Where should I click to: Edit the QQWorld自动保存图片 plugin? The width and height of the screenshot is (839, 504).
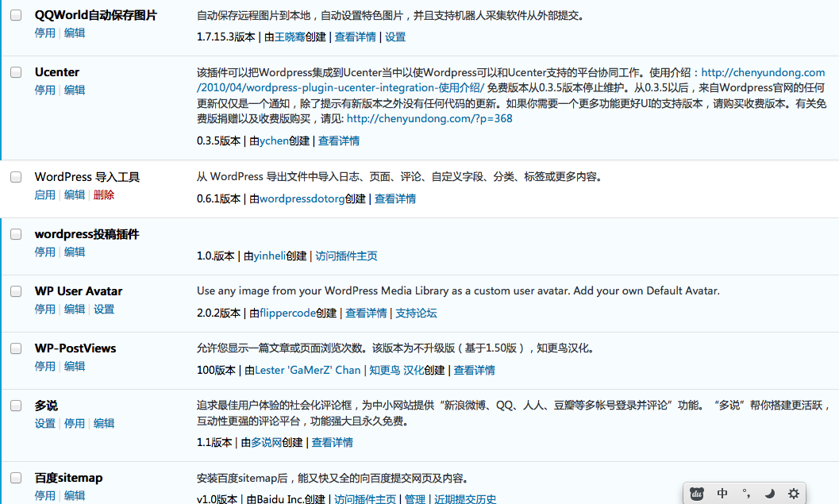click(75, 33)
